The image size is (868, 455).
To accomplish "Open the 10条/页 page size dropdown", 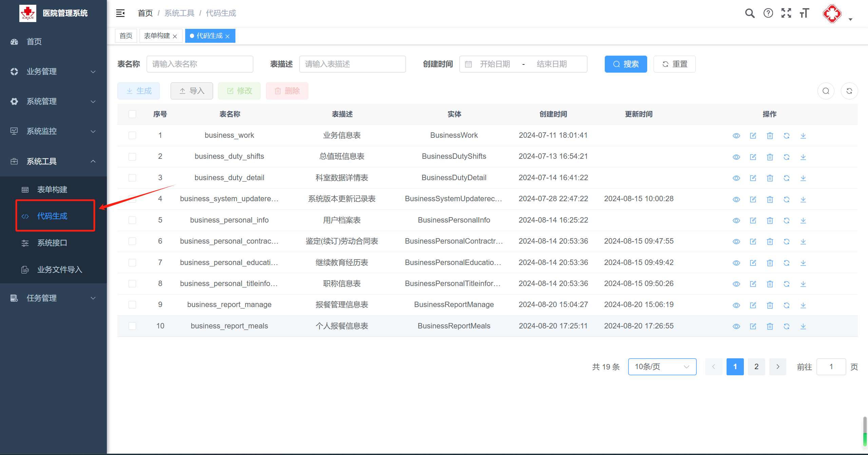I will [x=662, y=367].
